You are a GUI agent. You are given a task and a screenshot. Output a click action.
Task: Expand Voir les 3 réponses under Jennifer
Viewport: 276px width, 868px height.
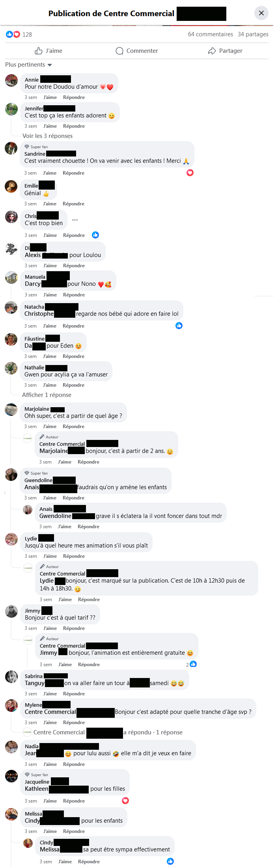coord(47,136)
